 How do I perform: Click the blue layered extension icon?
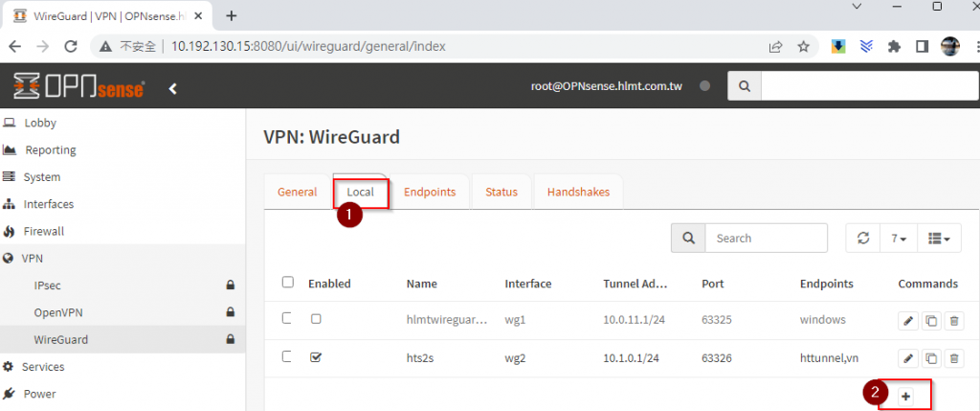(866, 46)
